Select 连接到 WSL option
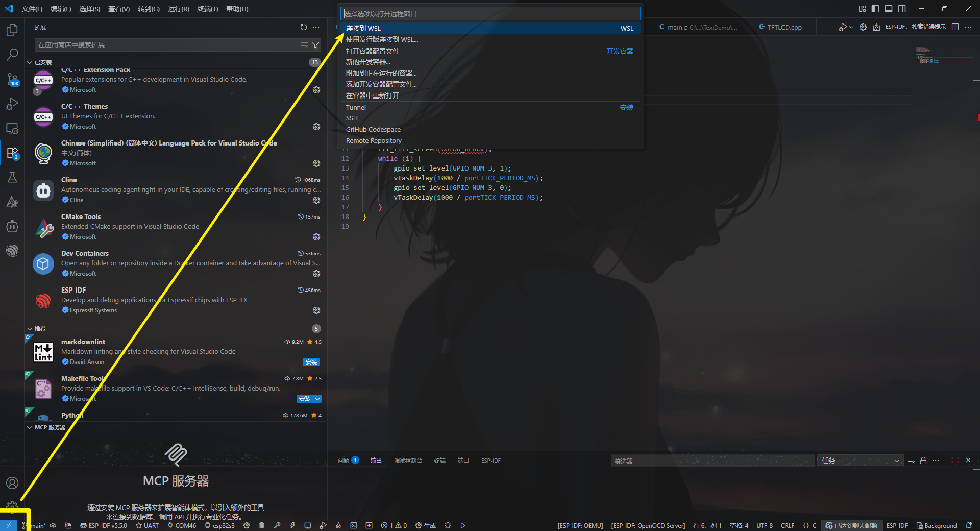This screenshot has width=980, height=531. tap(490, 28)
